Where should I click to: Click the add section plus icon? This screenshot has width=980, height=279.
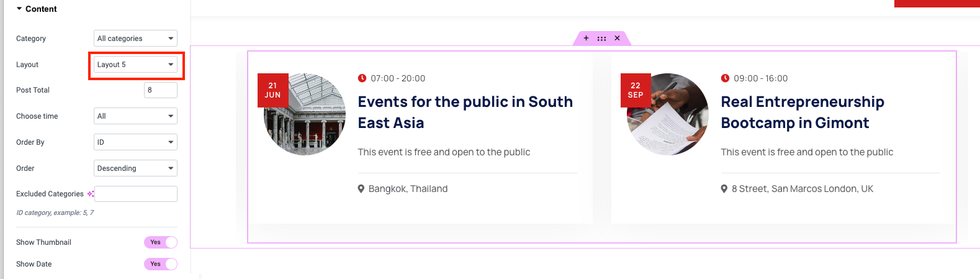586,39
